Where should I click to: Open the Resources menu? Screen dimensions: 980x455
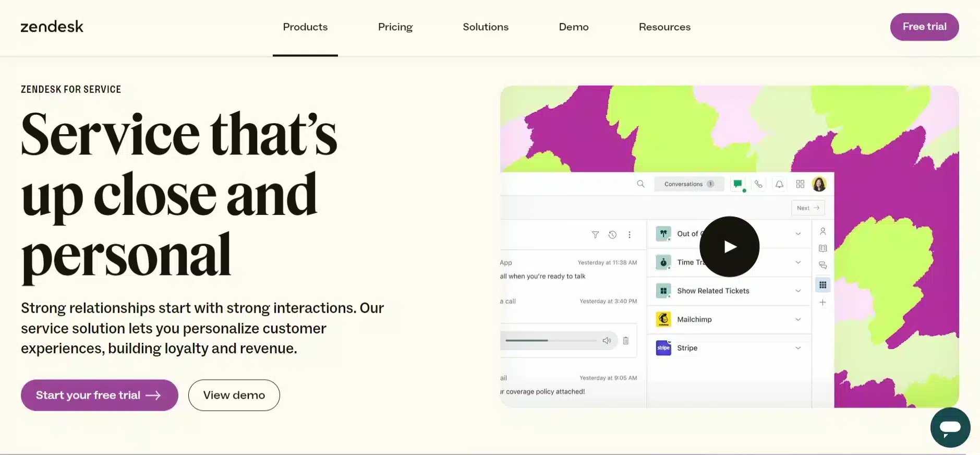pyautogui.click(x=664, y=27)
